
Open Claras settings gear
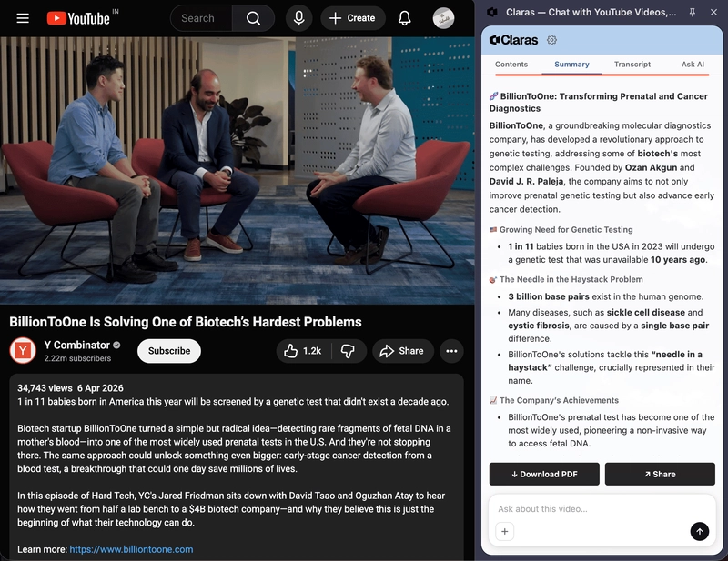point(551,40)
